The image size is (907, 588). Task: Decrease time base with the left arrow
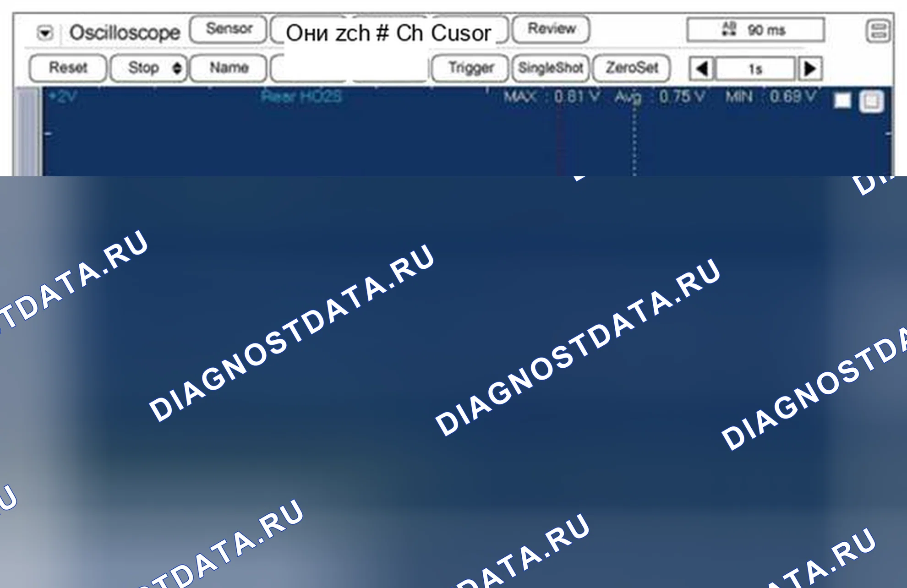[702, 69]
